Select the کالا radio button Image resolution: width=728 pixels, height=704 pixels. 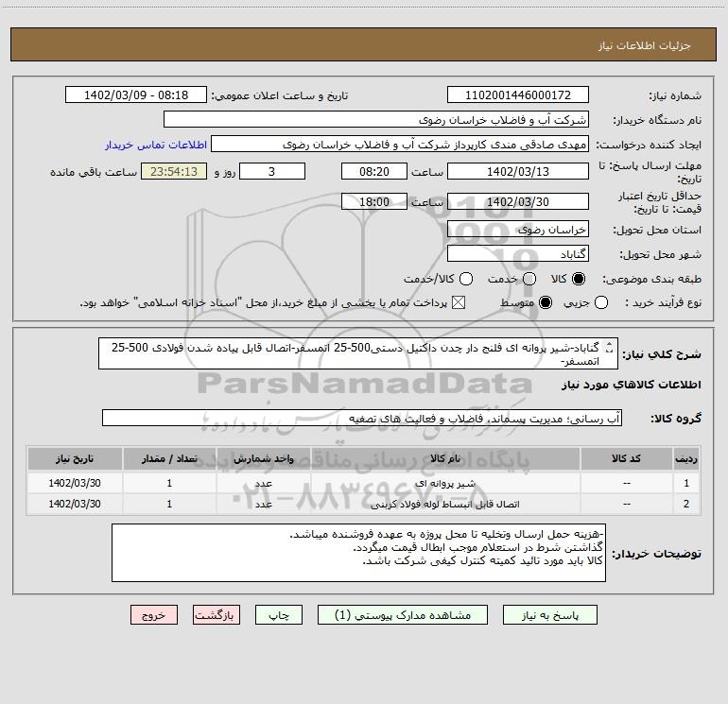579,279
